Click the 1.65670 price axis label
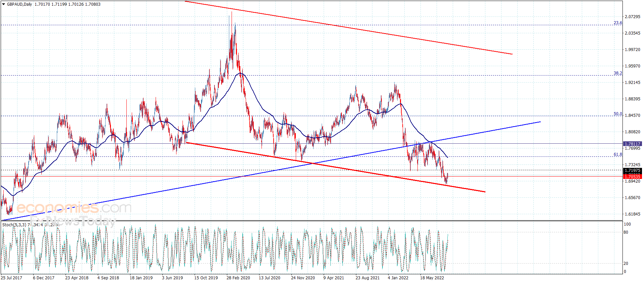This screenshot has width=644, height=282. point(632,197)
